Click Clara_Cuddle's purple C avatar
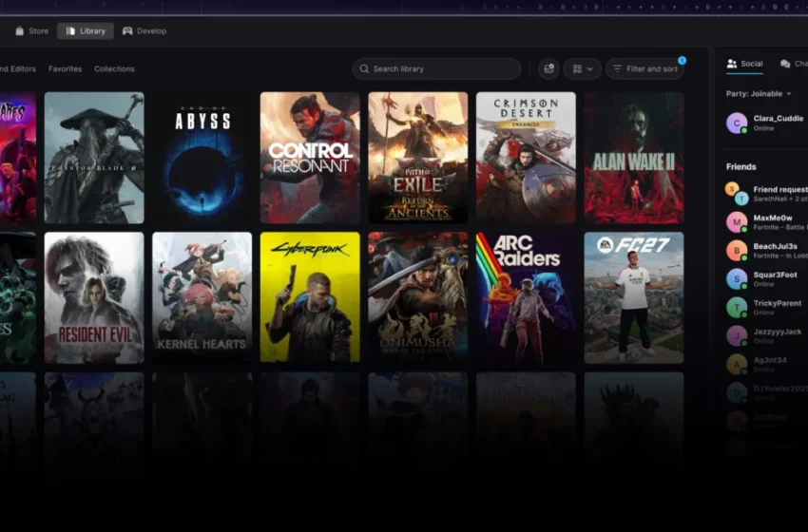 tap(737, 123)
